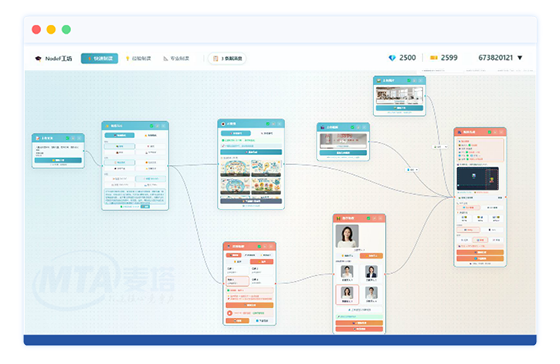This screenshot has width=560, height=364.
Task: Click the NodeF logo graduation cap icon
Action: click(x=38, y=58)
